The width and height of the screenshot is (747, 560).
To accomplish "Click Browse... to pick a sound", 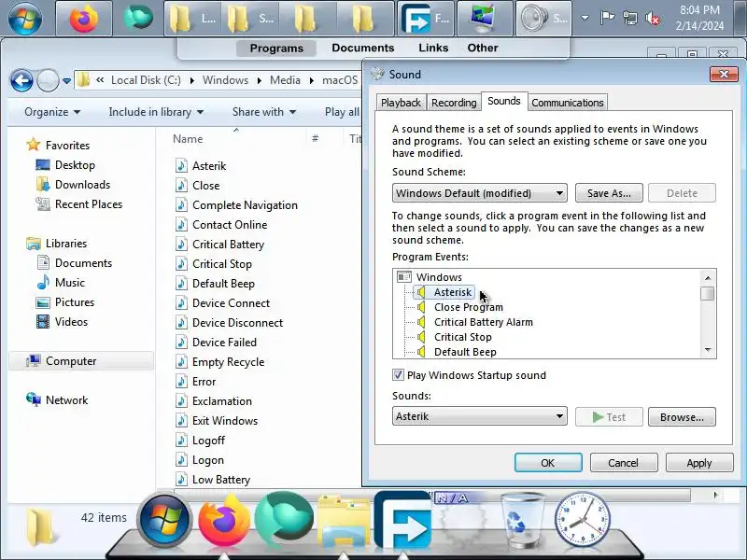I will click(682, 416).
